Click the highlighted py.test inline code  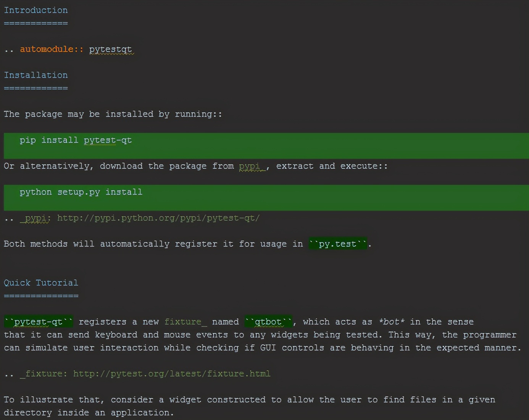click(x=337, y=244)
